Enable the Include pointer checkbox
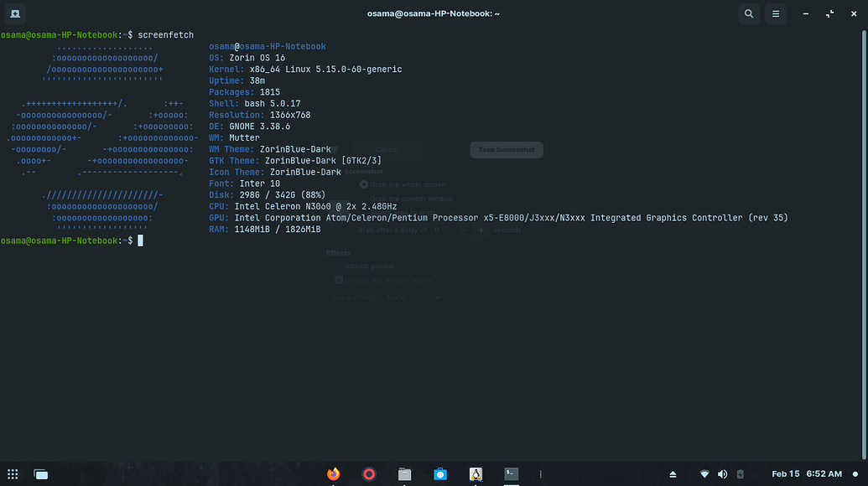 [339, 266]
